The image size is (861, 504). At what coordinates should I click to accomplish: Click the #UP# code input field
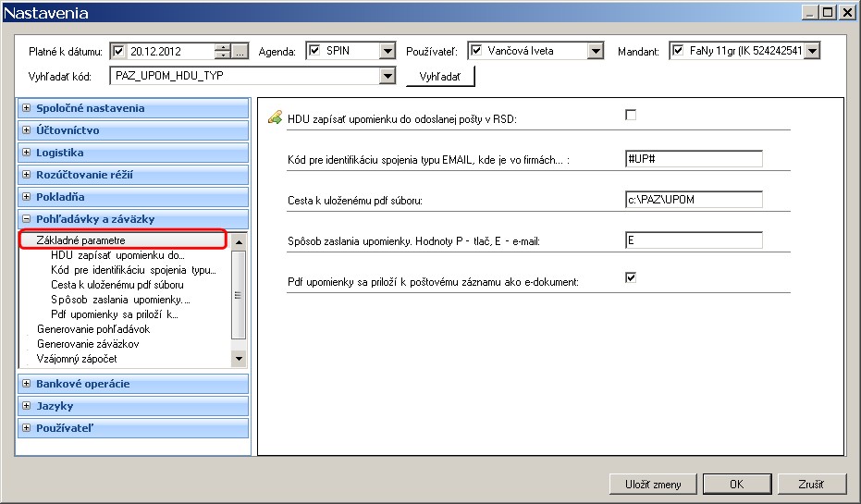[x=694, y=159]
